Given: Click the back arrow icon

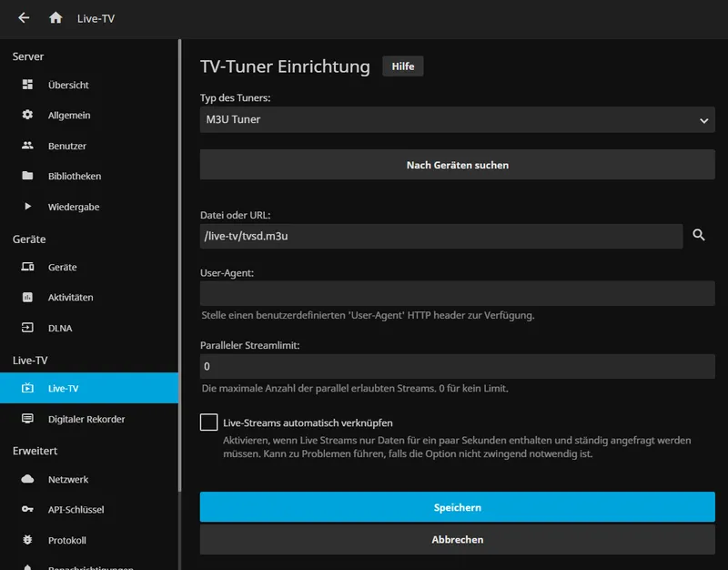Looking at the screenshot, I should point(24,18).
